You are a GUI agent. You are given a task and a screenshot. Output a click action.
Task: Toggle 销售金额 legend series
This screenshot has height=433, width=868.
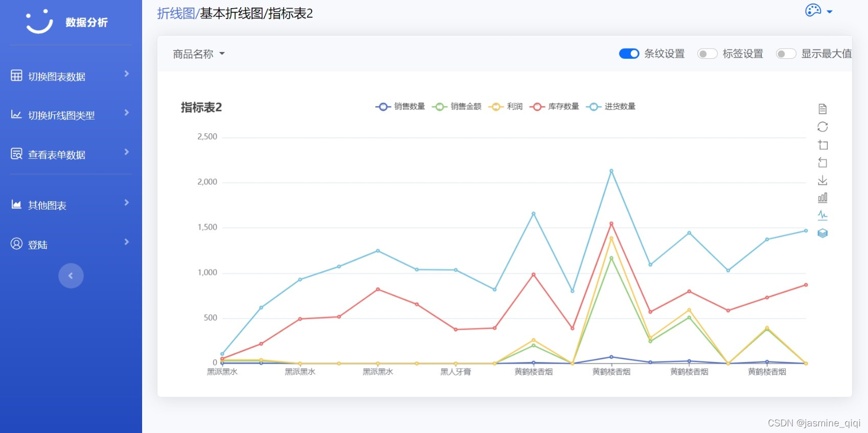456,106
